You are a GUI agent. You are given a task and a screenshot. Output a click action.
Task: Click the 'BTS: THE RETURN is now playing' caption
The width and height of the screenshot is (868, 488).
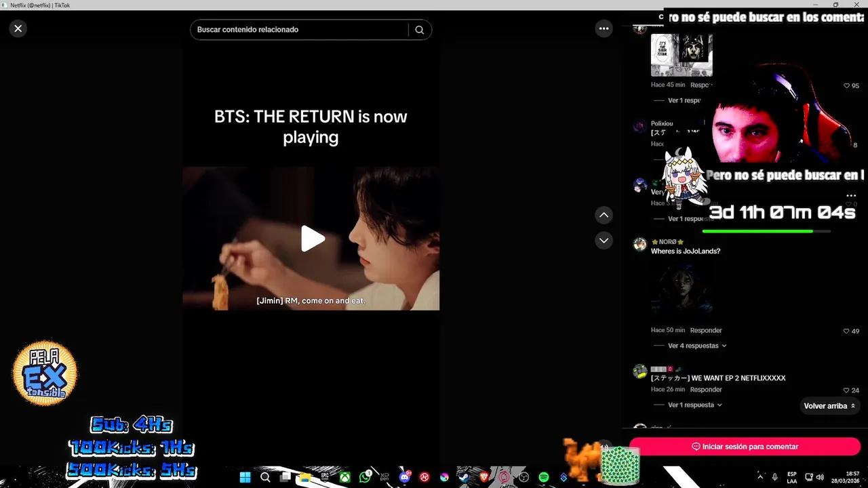point(311,127)
